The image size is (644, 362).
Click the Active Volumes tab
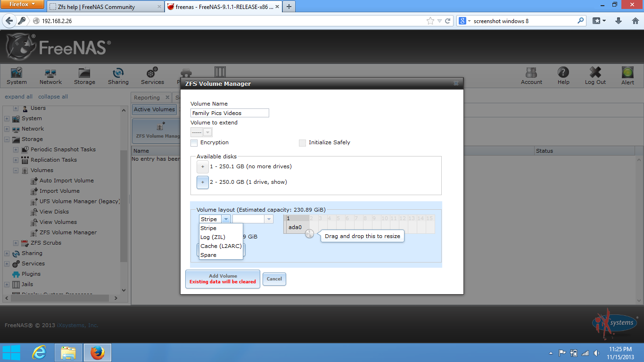click(154, 109)
